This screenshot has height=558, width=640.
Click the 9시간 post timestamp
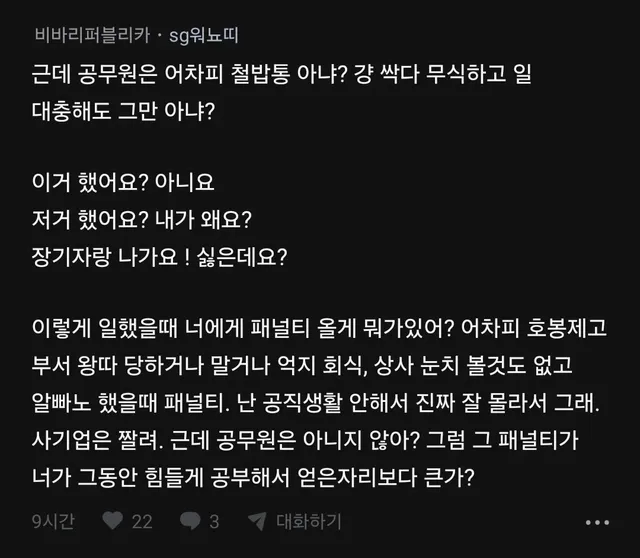pyautogui.click(x=46, y=521)
